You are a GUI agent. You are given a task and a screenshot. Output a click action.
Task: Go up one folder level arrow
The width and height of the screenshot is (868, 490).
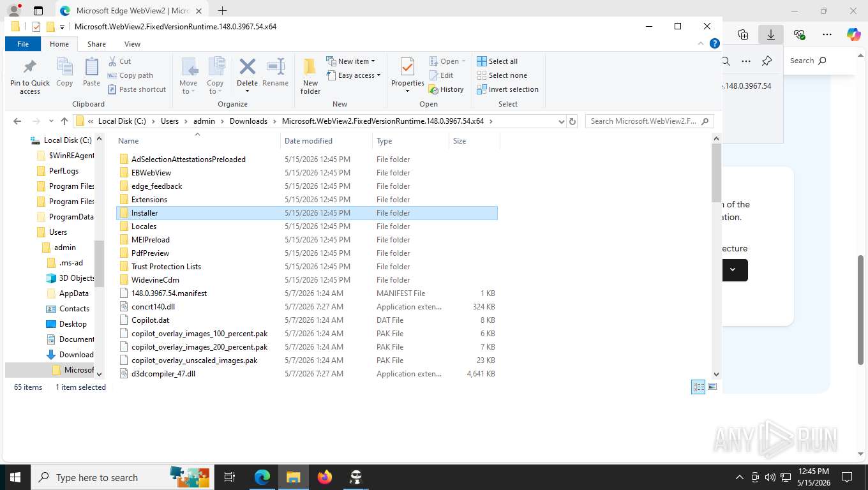(64, 121)
